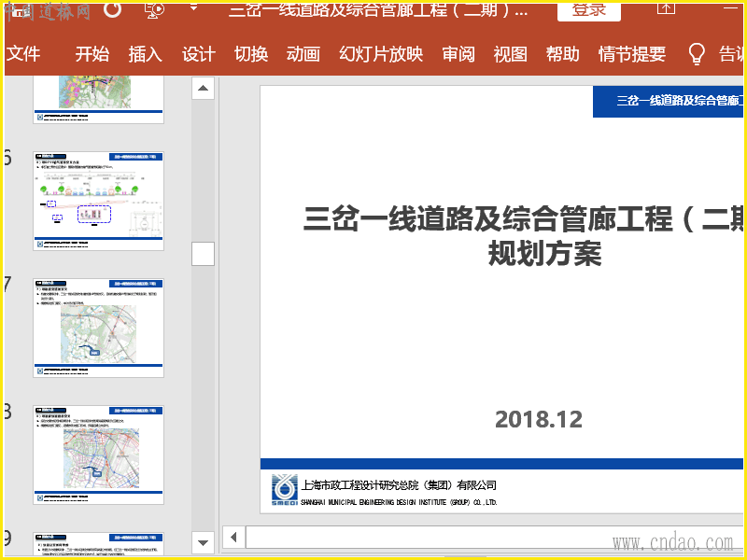
Task: Select the slide title 三岔一线道路及综合管廊工程
Action: (523, 219)
